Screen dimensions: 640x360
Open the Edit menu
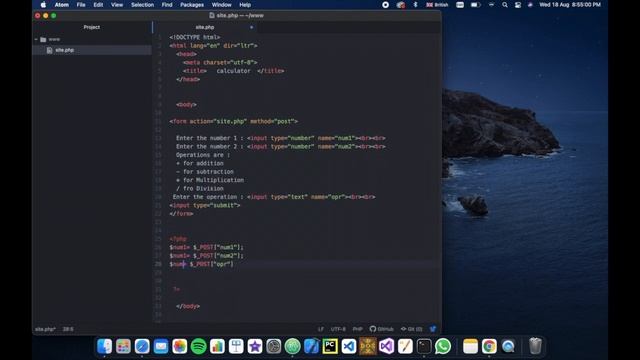pyautogui.click(x=98, y=5)
